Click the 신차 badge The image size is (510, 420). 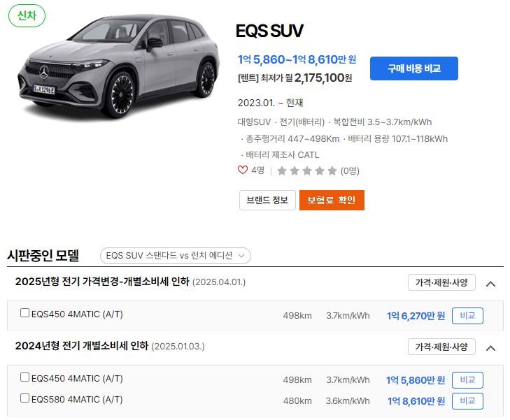click(27, 15)
